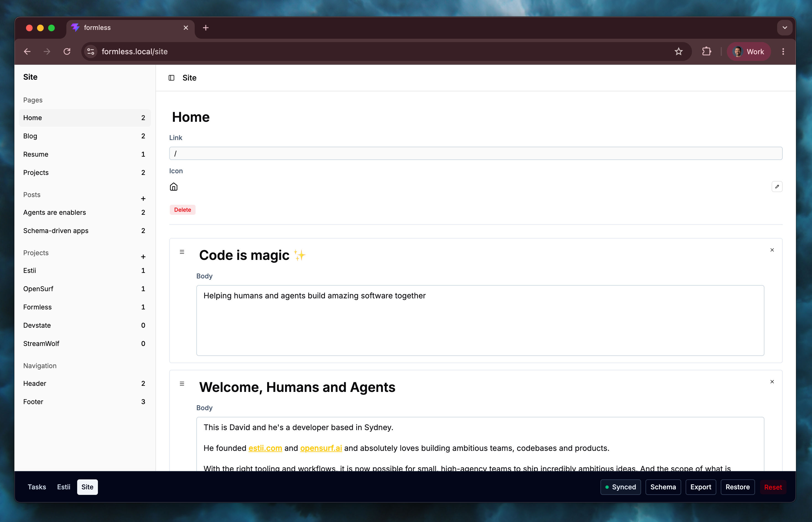
Task: Go forward in browser history
Action: tap(47, 51)
